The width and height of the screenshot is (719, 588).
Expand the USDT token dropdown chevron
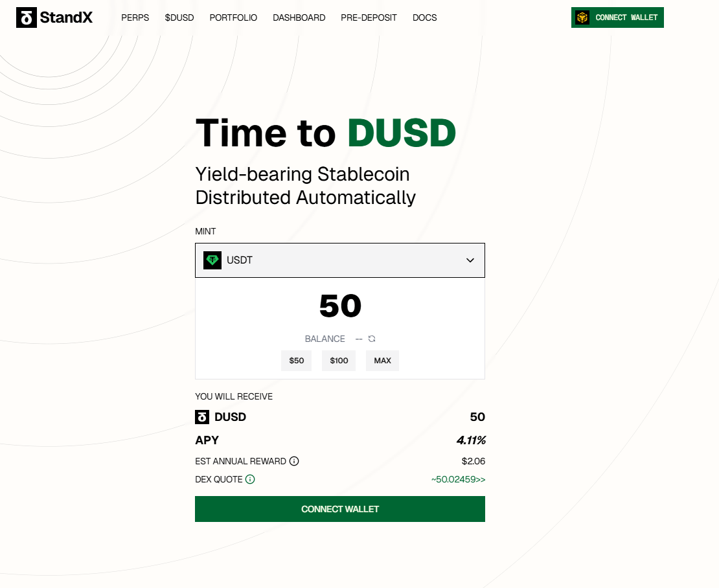(470, 260)
